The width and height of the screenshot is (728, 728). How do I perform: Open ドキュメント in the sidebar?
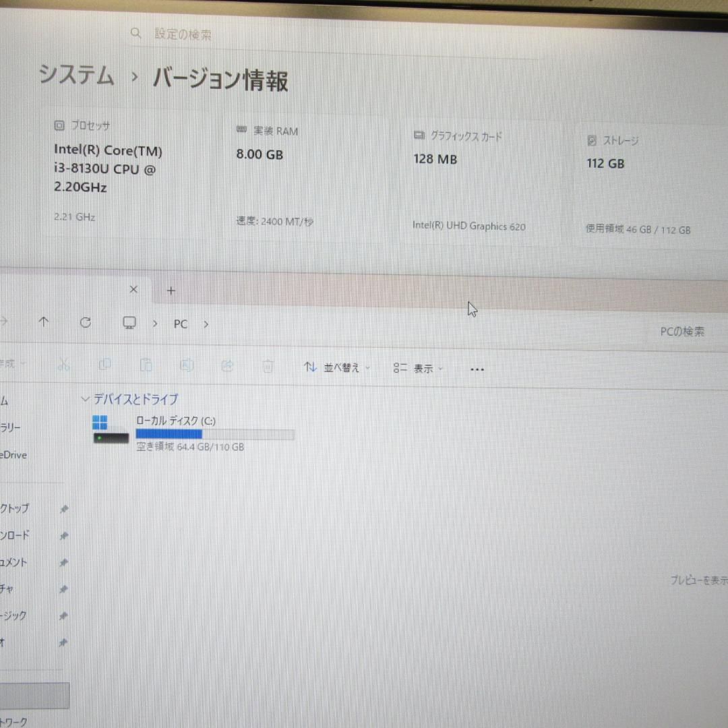(x=13, y=562)
